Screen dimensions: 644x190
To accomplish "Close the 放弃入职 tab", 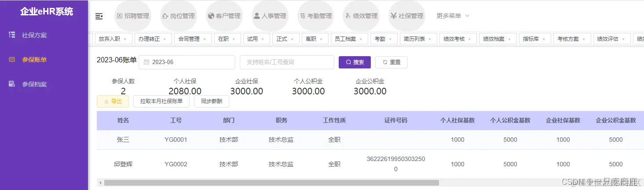I will click(x=125, y=39).
